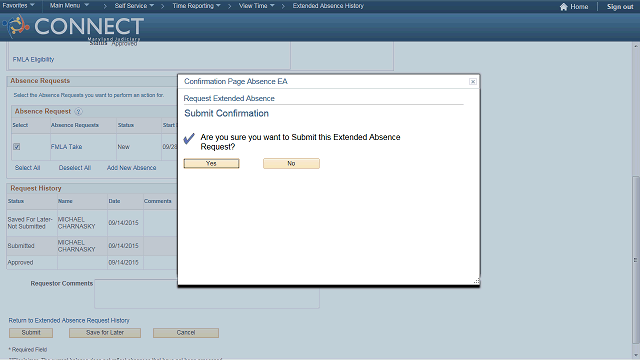Click the dialog resize grip corner
640x360 pixels.
[476, 281]
